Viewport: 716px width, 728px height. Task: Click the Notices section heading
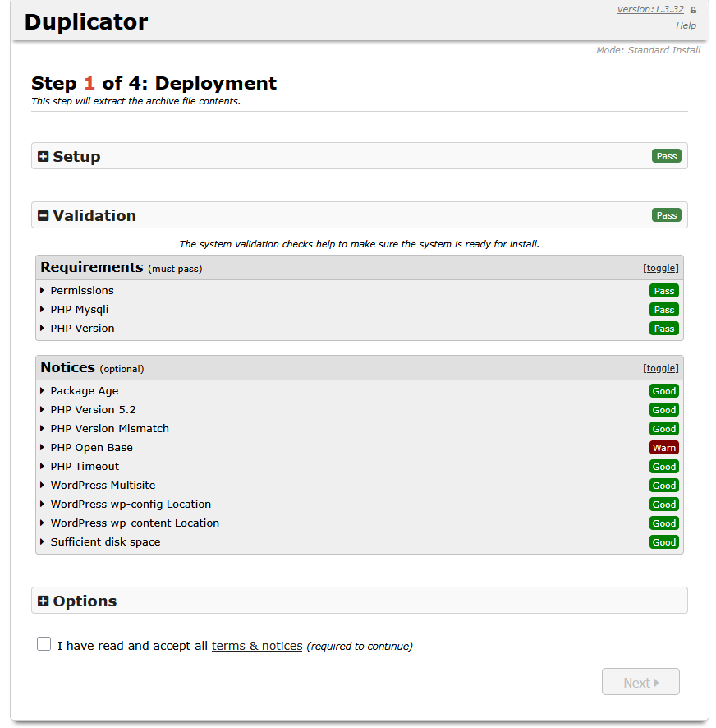[x=68, y=368]
